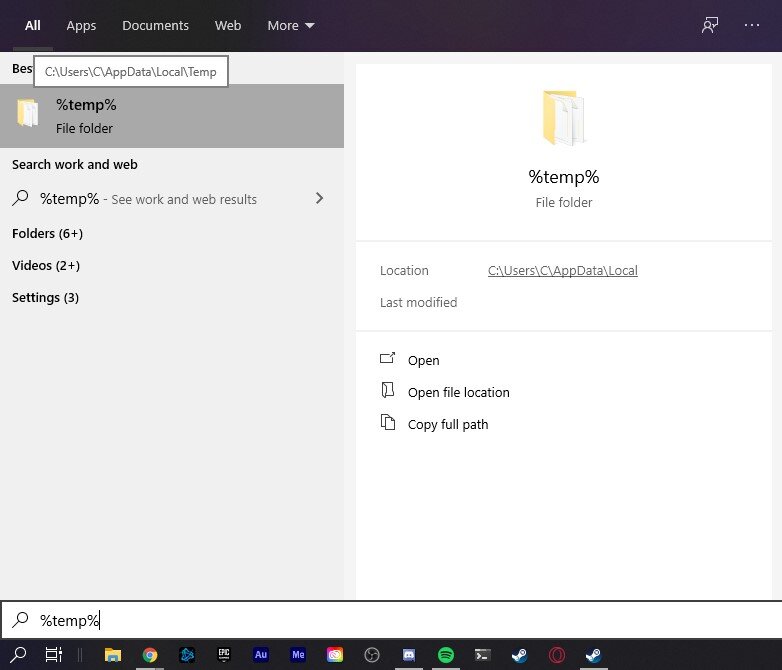Launch Google Chrome from the taskbar

tap(150, 655)
